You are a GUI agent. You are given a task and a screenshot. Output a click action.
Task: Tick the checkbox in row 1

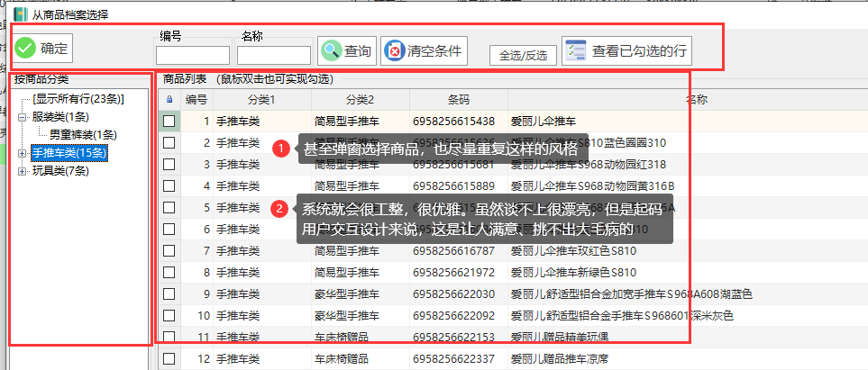coord(169,122)
